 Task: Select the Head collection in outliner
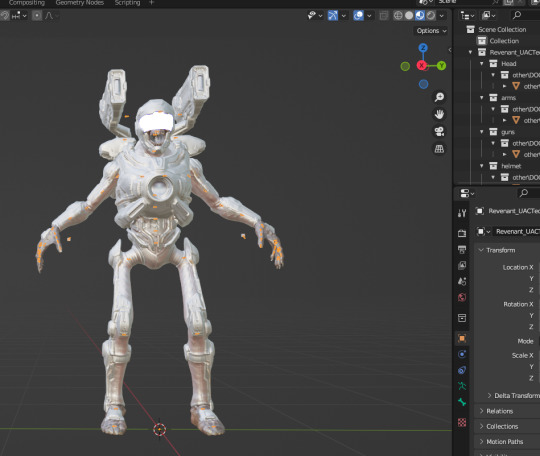[x=497, y=63]
